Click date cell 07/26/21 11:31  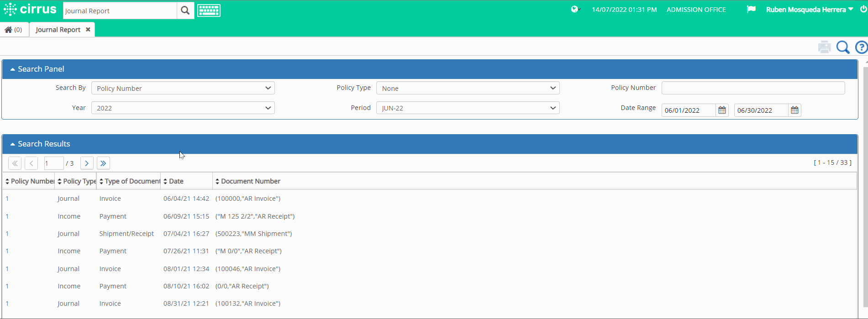click(186, 251)
